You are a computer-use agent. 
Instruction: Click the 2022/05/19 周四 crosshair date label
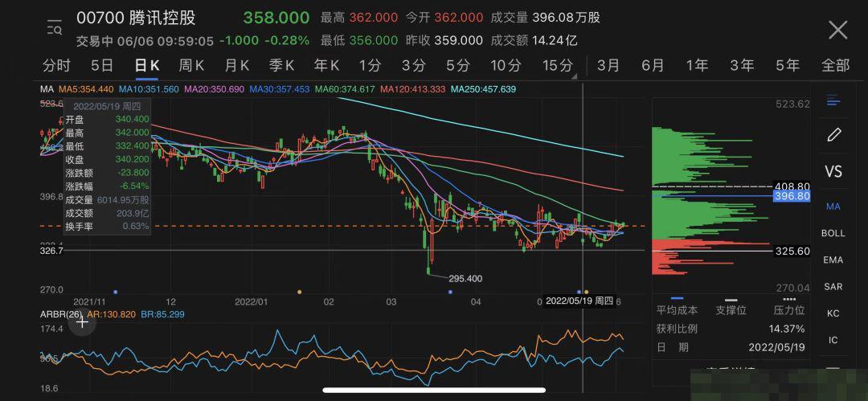click(x=579, y=301)
